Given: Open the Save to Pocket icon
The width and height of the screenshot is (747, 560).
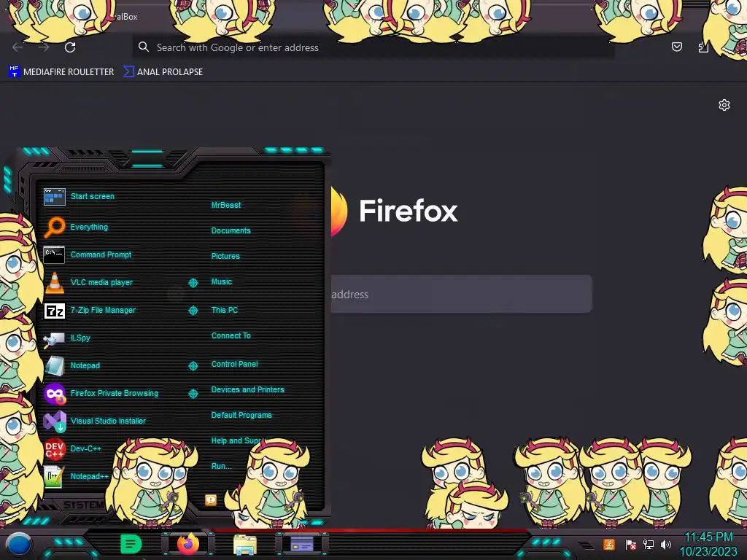Looking at the screenshot, I should 676,47.
